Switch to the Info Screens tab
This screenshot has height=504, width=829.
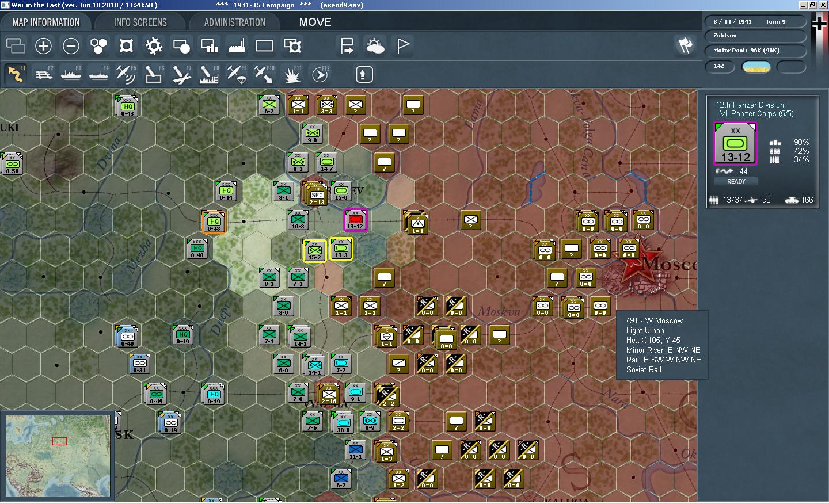click(x=140, y=22)
